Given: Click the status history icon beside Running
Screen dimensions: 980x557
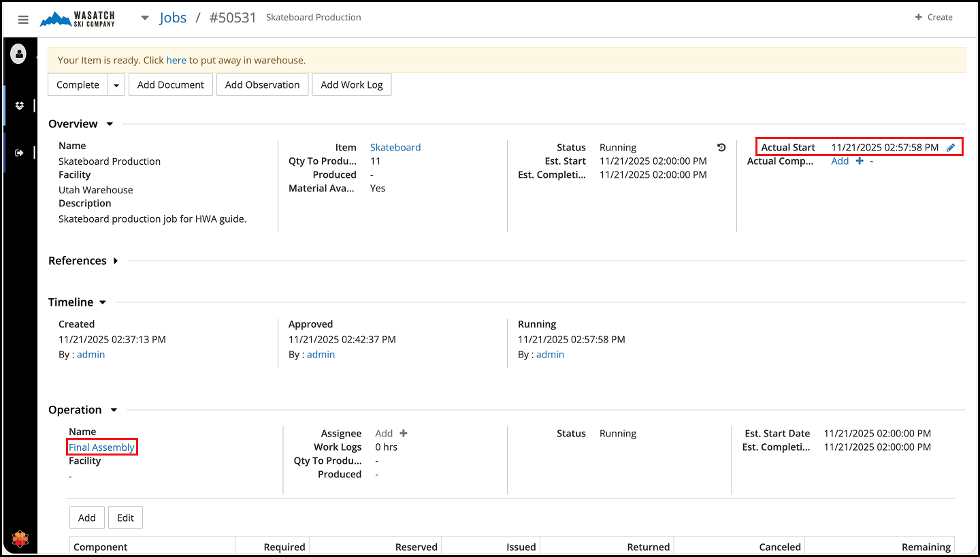Looking at the screenshot, I should pos(721,147).
